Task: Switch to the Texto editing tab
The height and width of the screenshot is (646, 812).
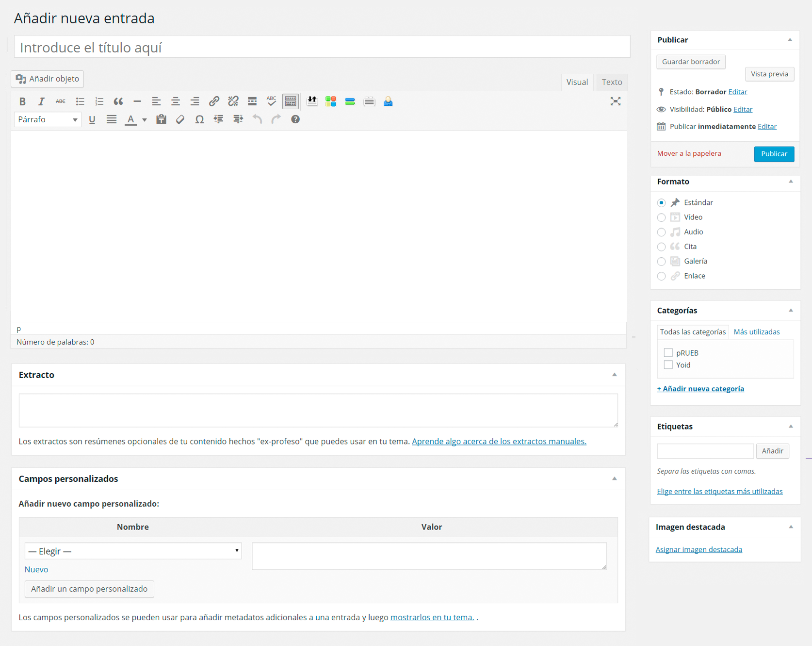Action: tap(611, 82)
